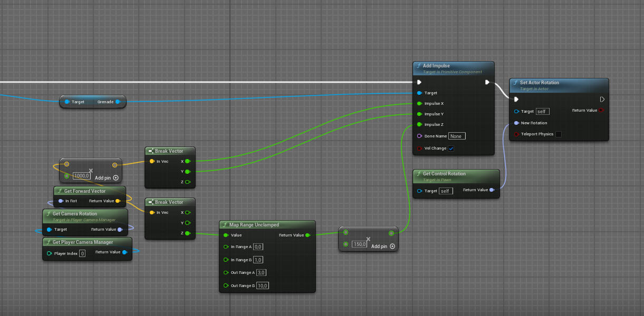Click the Add Impulse execution output pin
This screenshot has width=644, height=316.
tap(487, 82)
